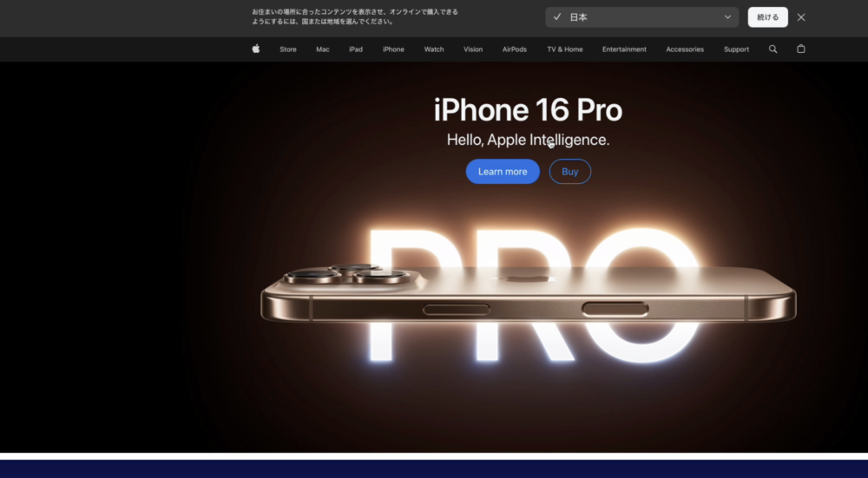Click the 続ける continue button

coord(767,17)
